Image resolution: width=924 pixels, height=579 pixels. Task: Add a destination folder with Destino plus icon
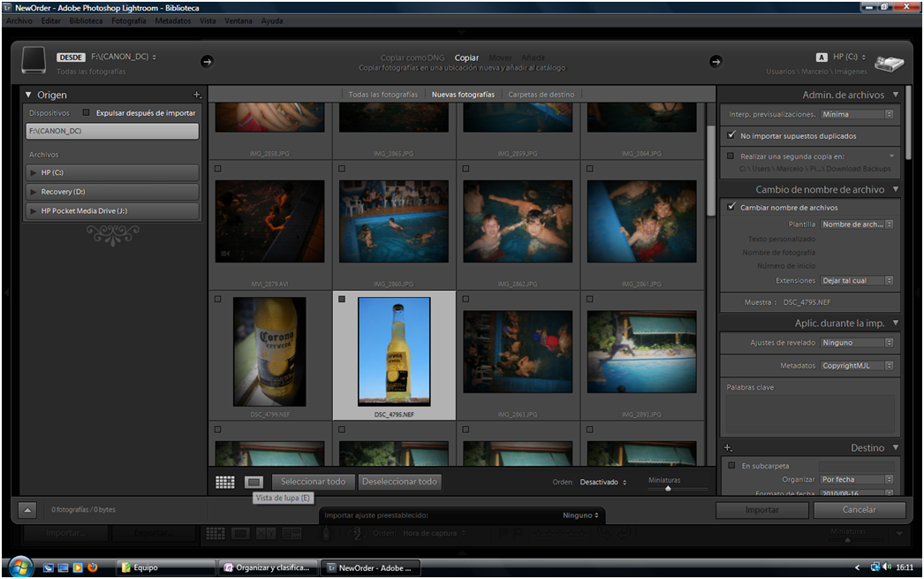(x=728, y=448)
